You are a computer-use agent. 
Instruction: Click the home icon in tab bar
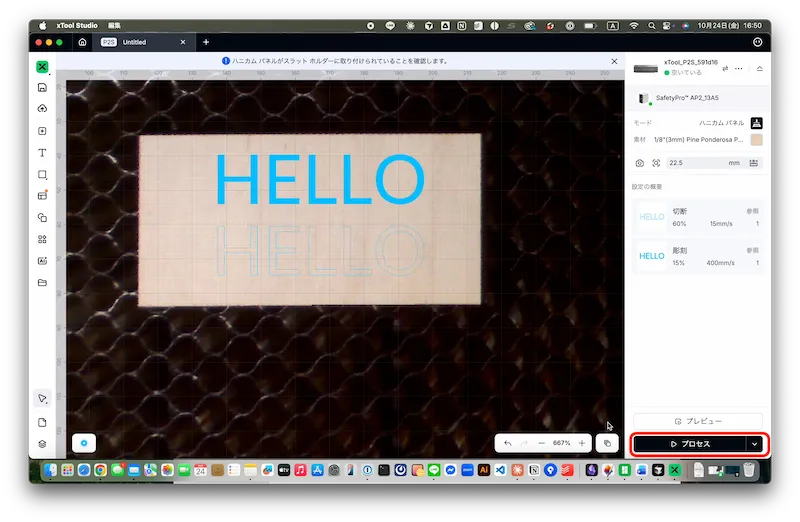point(81,43)
